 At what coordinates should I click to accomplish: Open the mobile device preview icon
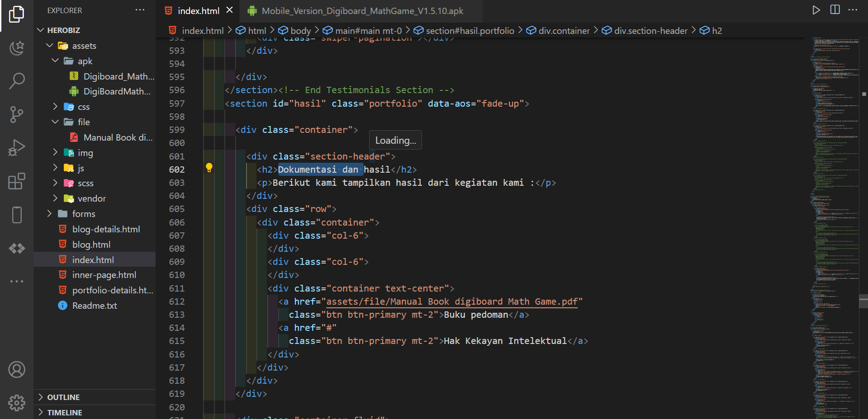pyautogui.click(x=17, y=215)
